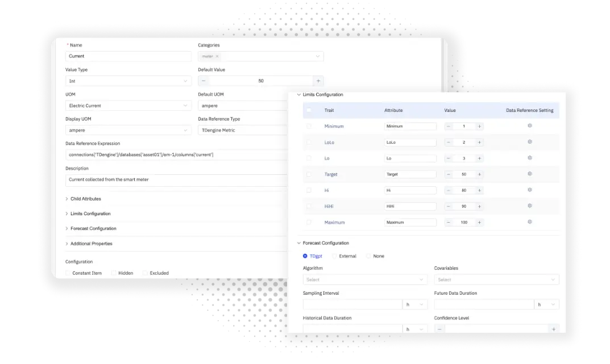Open data reference setting for Target row
The image size is (610, 364).
click(529, 174)
